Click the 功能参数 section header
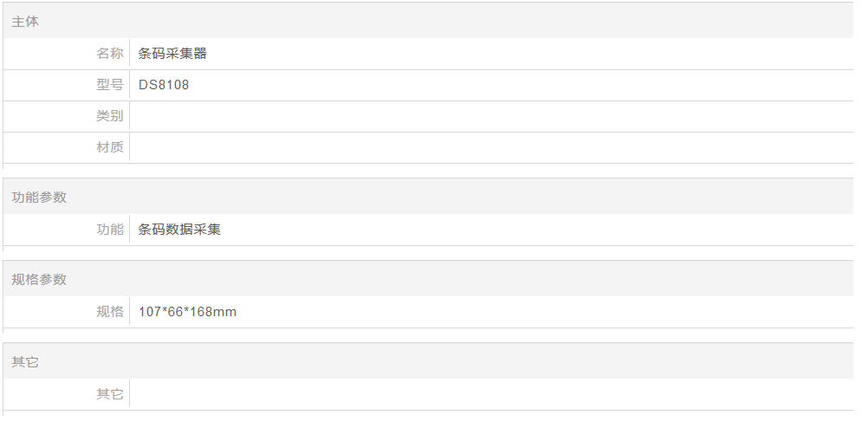Image resolution: width=868 pixels, height=428 pixels. click(x=39, y=198)
